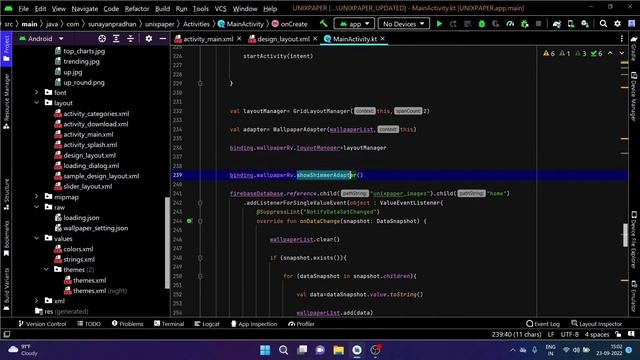Run the app with the green play button
Viewport: 640px width, 360px height.
tap(439, 24)
